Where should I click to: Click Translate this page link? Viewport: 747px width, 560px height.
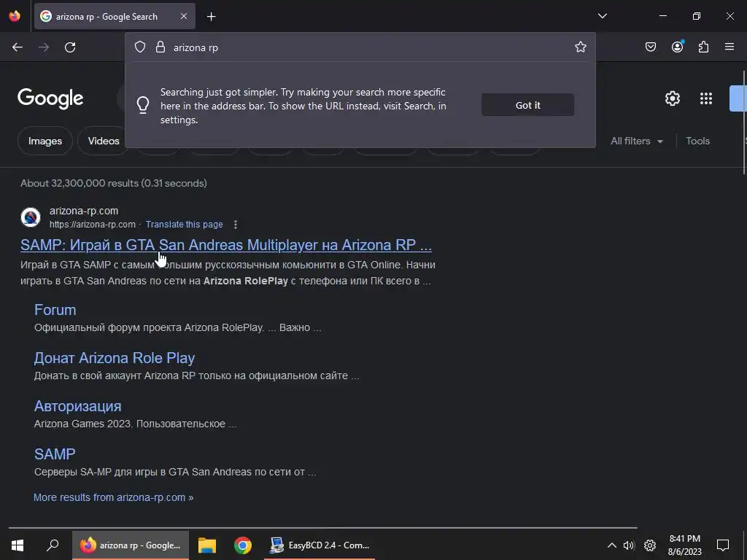pyautogui.click(x=185, y=225)
